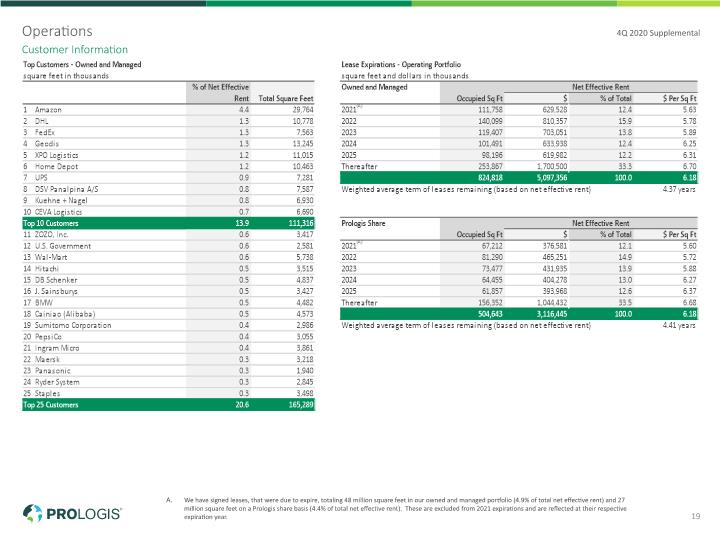Click the 'DHL' customer row name
720x540 pixels.
coord(41,121)
